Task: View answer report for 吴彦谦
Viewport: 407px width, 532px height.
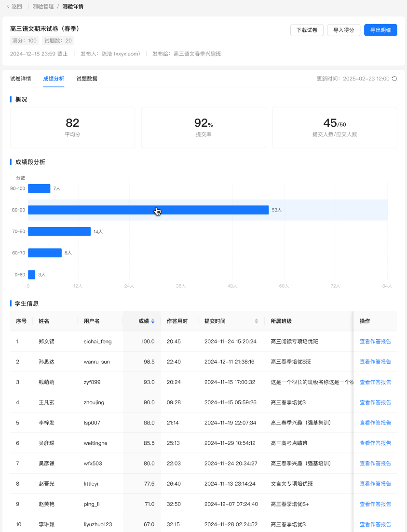Action: [x=375, y=464]
